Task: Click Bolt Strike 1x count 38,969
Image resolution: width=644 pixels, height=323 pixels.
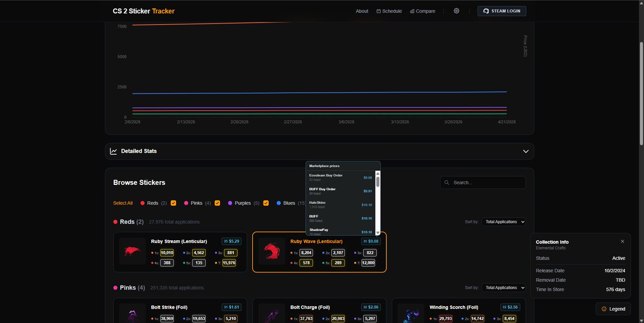Action: click(x=167, y=318)
